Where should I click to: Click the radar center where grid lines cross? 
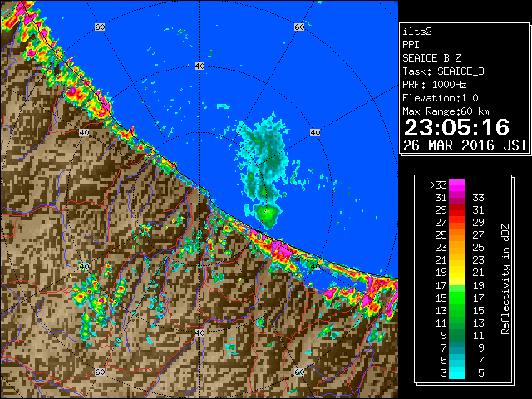coord(199,199)
